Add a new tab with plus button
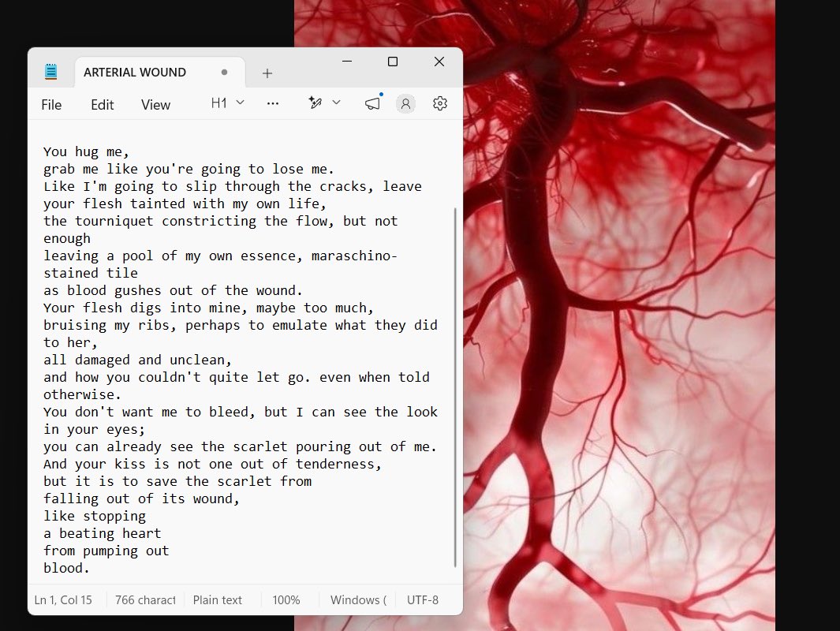Viewport: 840px width, 631px height. [x=267, y=73]
